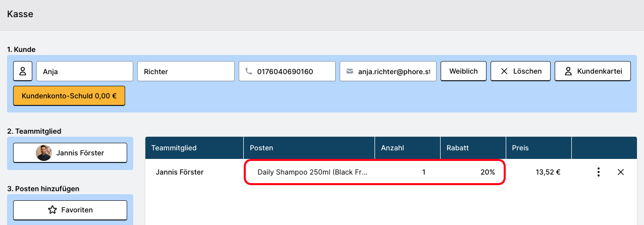Click the person icon on Kundenkartei
644x225 pixels.
pyautogui.click(x=568, y=71)
